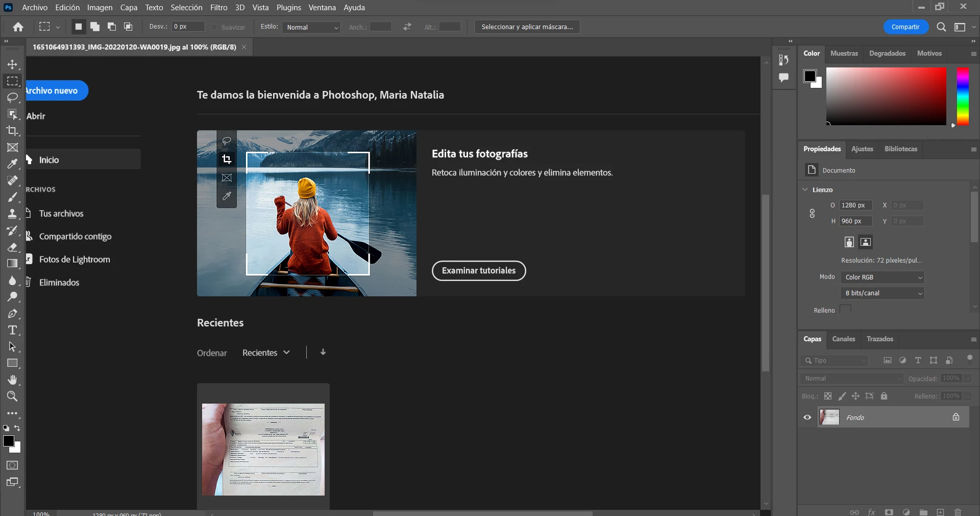
Task: Select the Zoom tool
Action: [x=12, y=396]
